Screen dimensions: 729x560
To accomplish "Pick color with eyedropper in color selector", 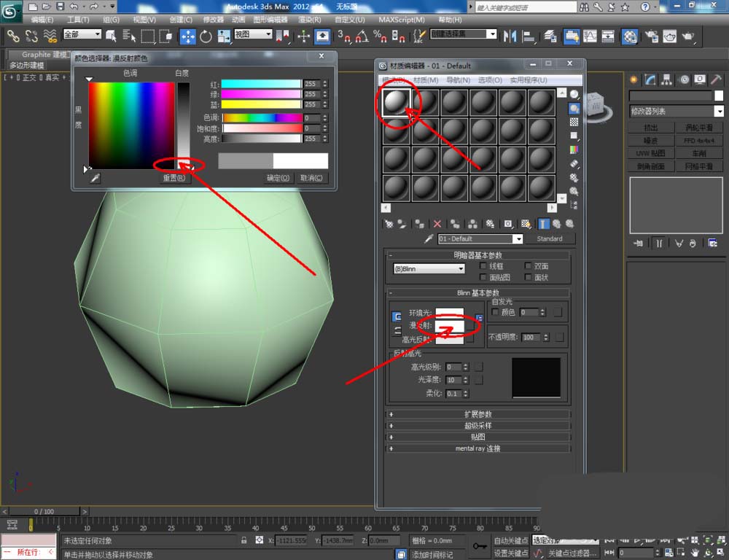I will pyautogui.click(x=95, y=178).
